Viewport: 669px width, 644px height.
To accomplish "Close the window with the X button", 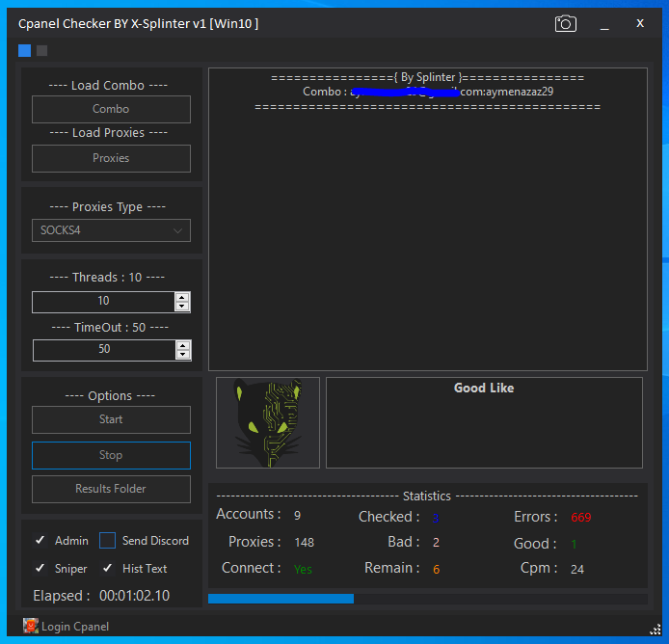I will click(x=639, y=23).
